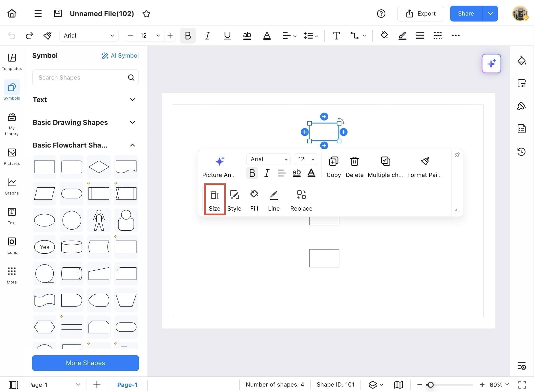Viewport: 534px width, 392px height.
Task: Click the zoom slider handle
Action: tap(430, 385)
